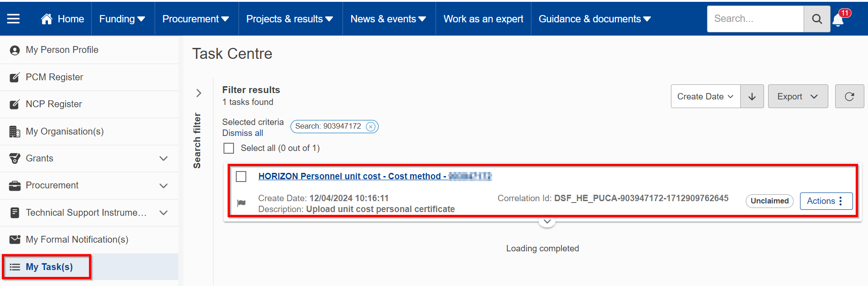This screenshot has height=286, width=868.
Task: Click into the Search input field
Action: (755, 19)
